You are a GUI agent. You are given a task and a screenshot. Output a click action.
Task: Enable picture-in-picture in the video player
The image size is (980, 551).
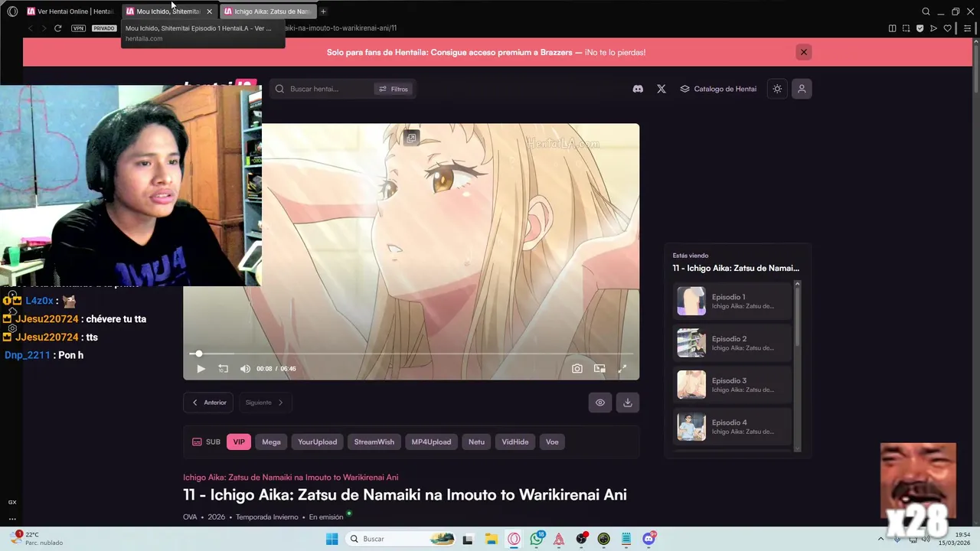599,369
